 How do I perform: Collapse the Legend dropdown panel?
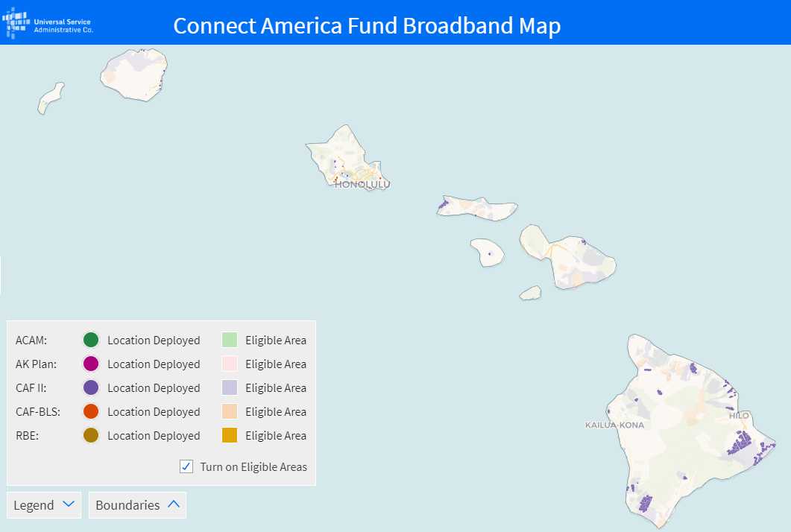(x=44, y=504)
